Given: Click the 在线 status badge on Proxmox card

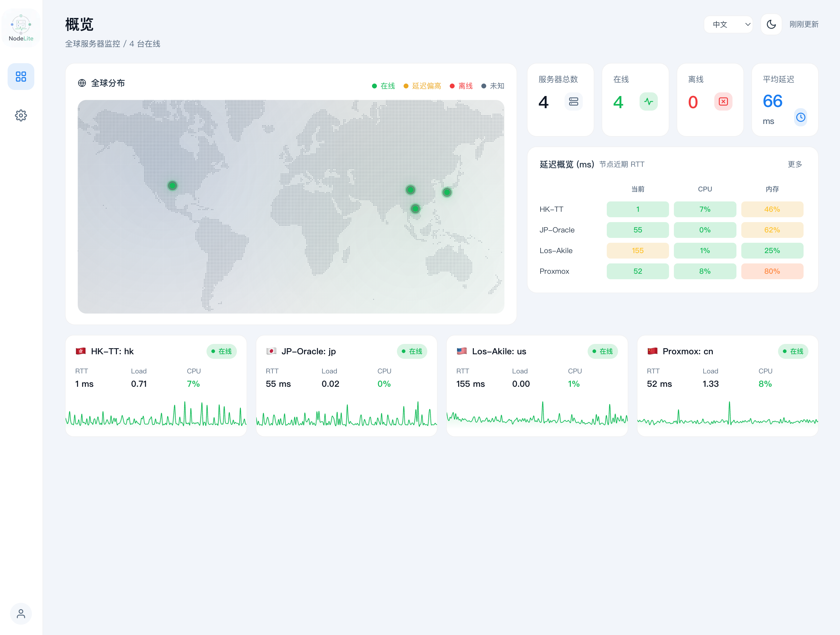Looking at the screenshot, I should click(x=793, y=352).
